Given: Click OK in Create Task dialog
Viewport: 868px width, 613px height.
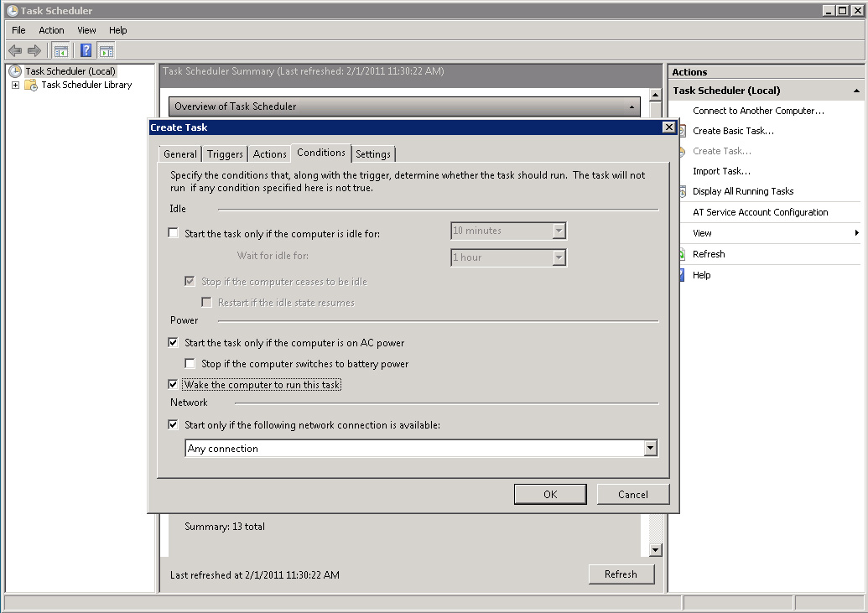Looking at the screenshot, I should click(550, 495).
